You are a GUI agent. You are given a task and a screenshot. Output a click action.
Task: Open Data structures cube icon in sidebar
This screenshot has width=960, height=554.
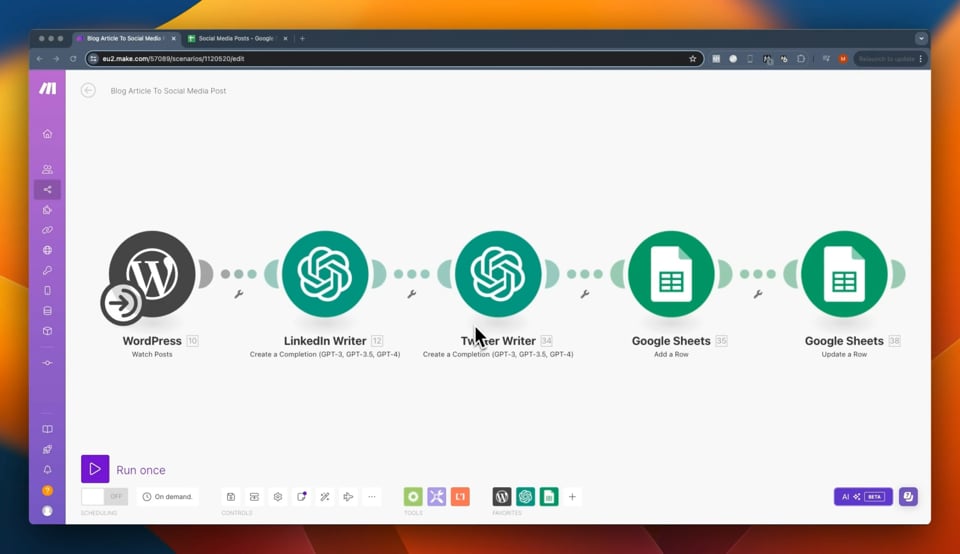click(47, 331)
